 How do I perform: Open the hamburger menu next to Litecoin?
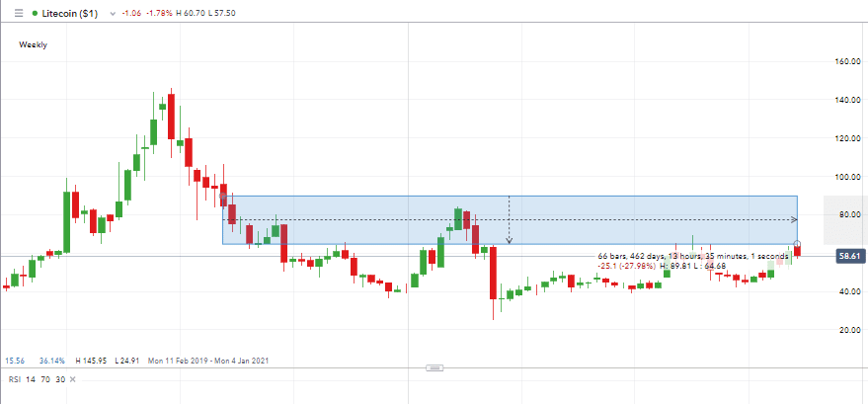(x=20, y=15)
